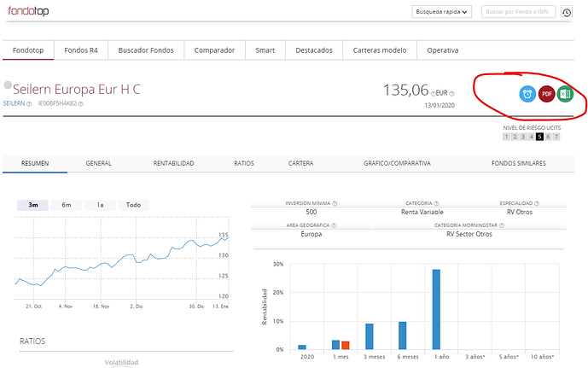Select the RESUMEN section tab

pos(35,164)
